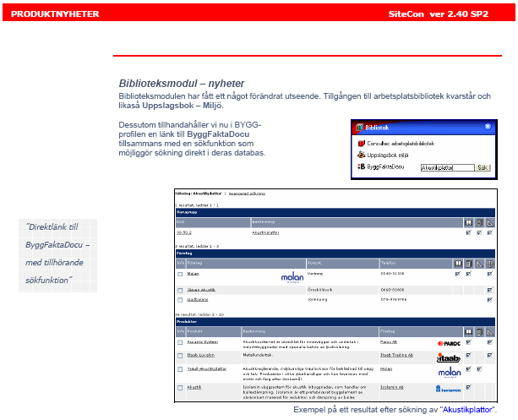Image resolution: width=518 pixels, height=420 pixels.
Task: Click the PRODUKTNYHETER banner title
Action: [x=55, y=14]
